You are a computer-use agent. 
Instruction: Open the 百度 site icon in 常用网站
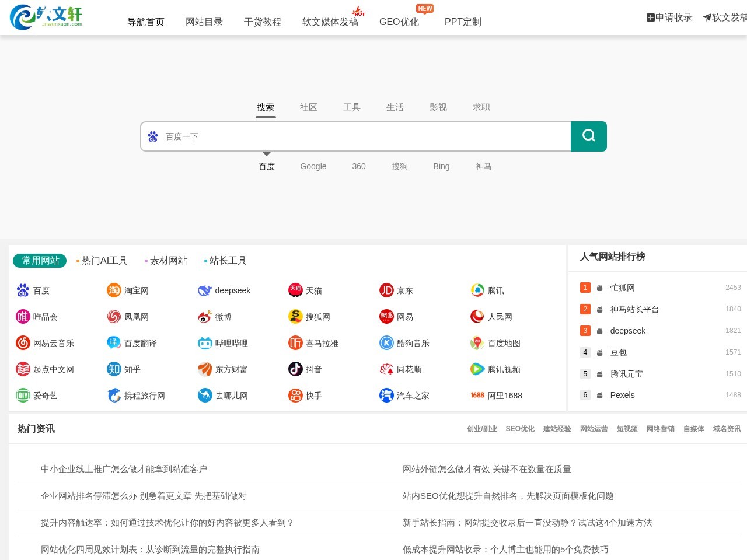pos(23,290)
